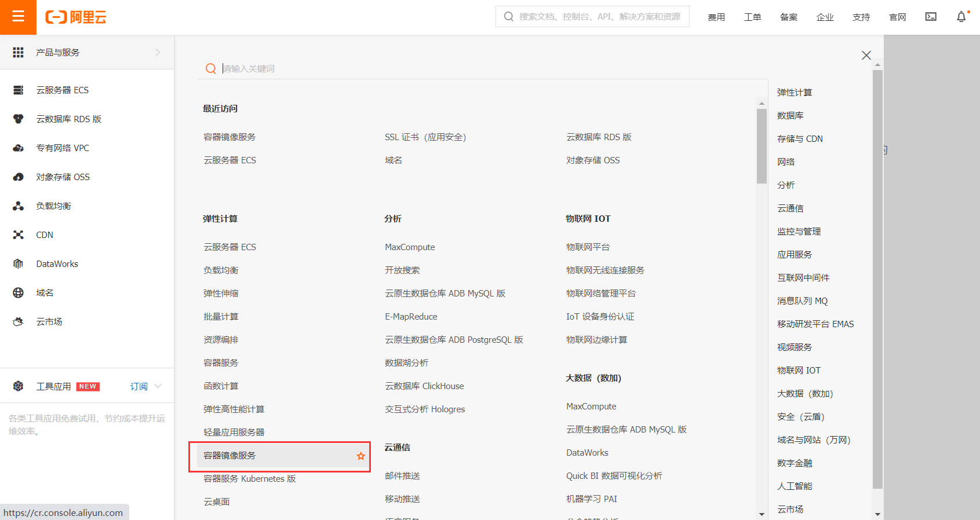Focus the top global search field

(592, 17)
